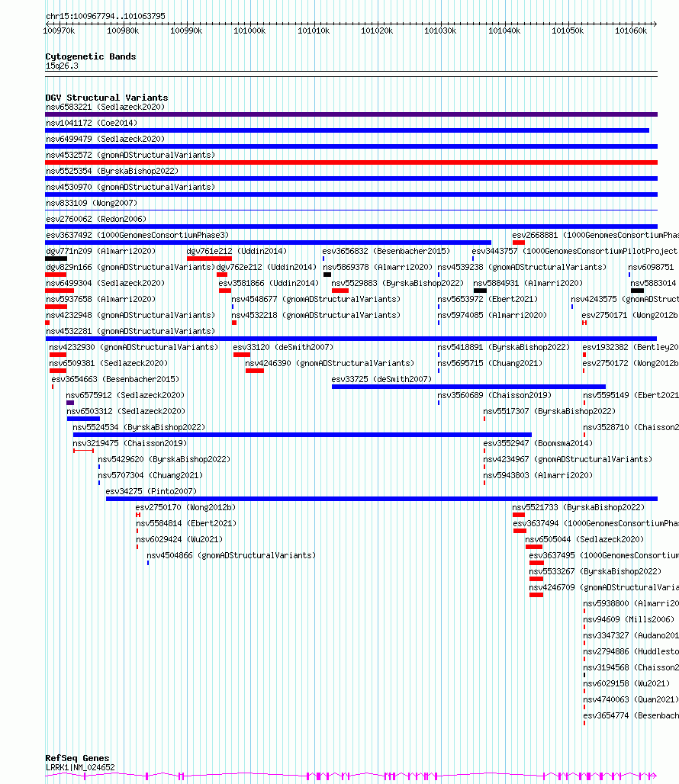The width and height of the screenshot is (679, 784).
Task: Click the nsv6098751 label
Action: click(651, 267)
